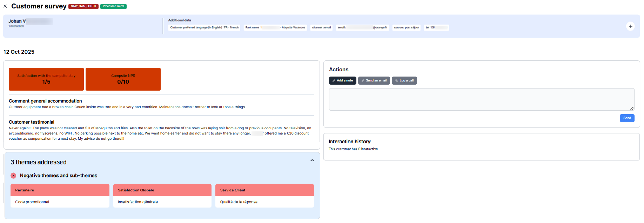The width and height of the screenshot is (644, 223).
Task: Click inside the note text area
Action: coord(481,99)
